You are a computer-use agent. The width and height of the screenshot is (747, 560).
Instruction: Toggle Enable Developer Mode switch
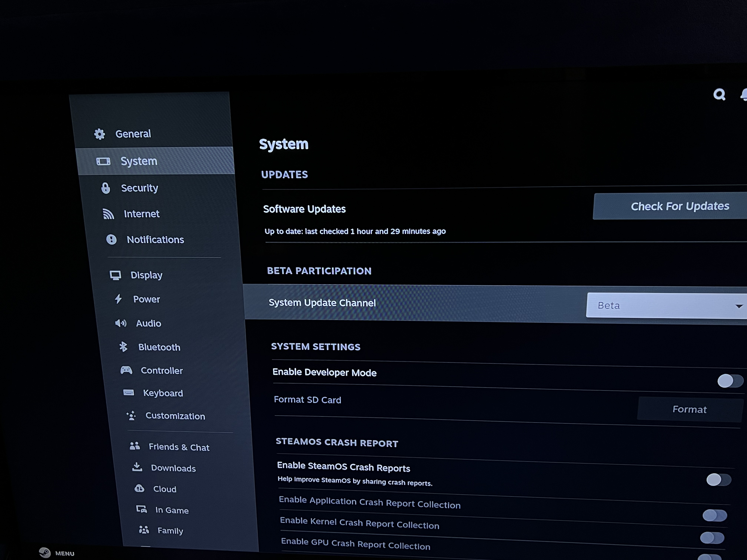tap(730, 381)
